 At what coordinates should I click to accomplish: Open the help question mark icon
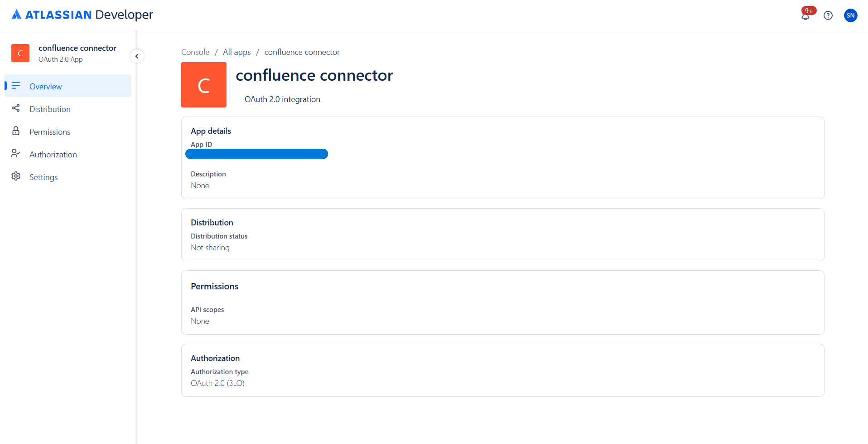tap(829, 15)
